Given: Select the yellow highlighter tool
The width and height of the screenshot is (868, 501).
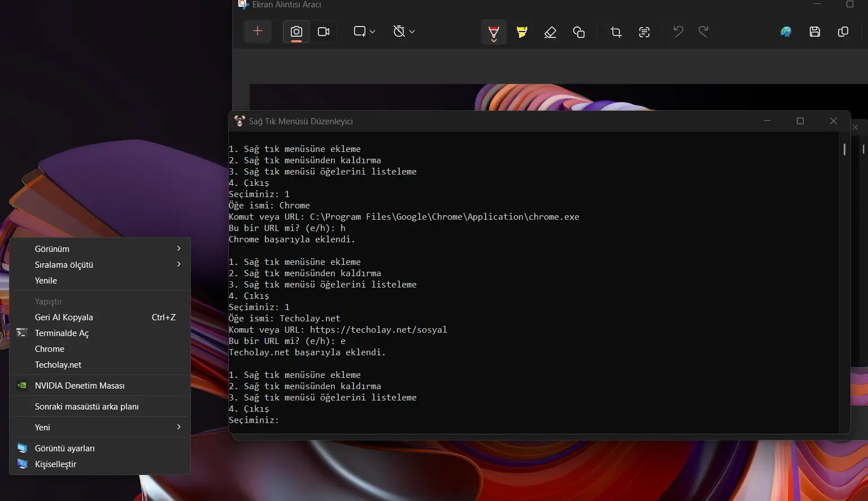Looking at the screenshot, I should [522, 32].
